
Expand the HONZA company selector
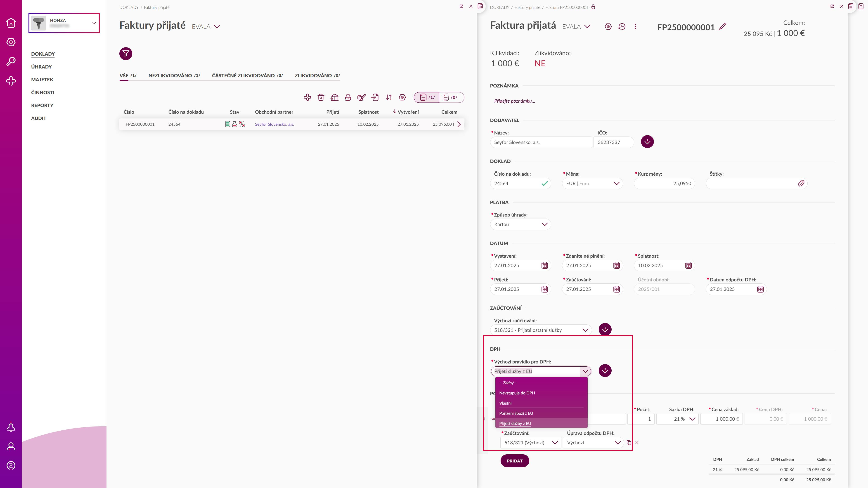tap(64, 23)
